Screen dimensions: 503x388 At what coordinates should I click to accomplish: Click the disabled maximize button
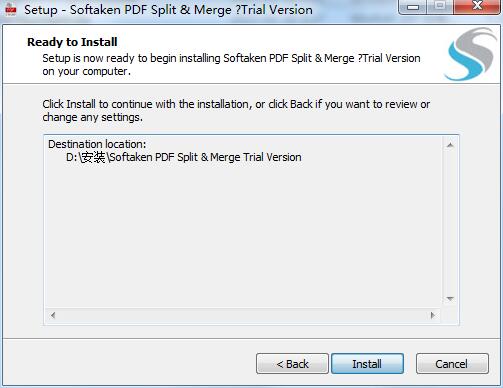[x=440, y=7]
